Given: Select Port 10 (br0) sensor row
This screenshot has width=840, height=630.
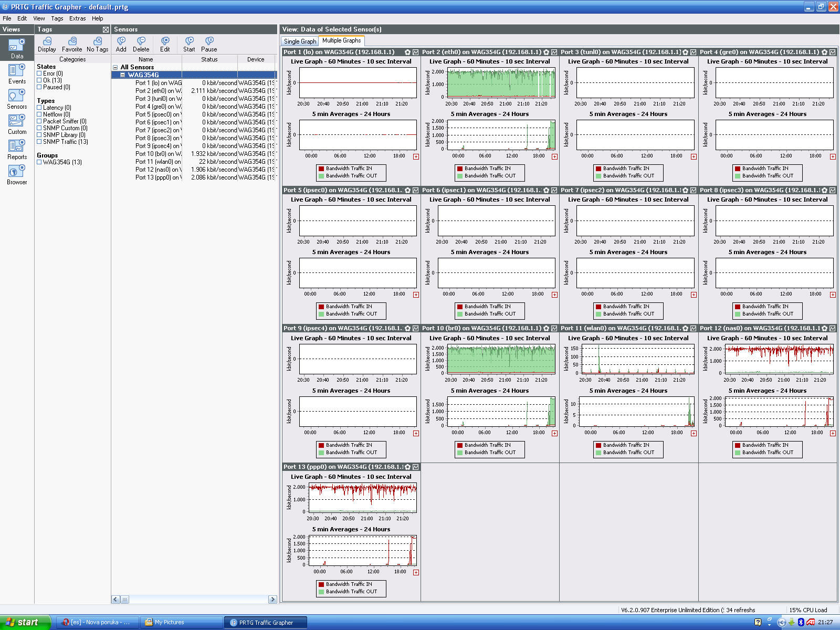Looking at the screenshot, I should click(x=194, y=154).
